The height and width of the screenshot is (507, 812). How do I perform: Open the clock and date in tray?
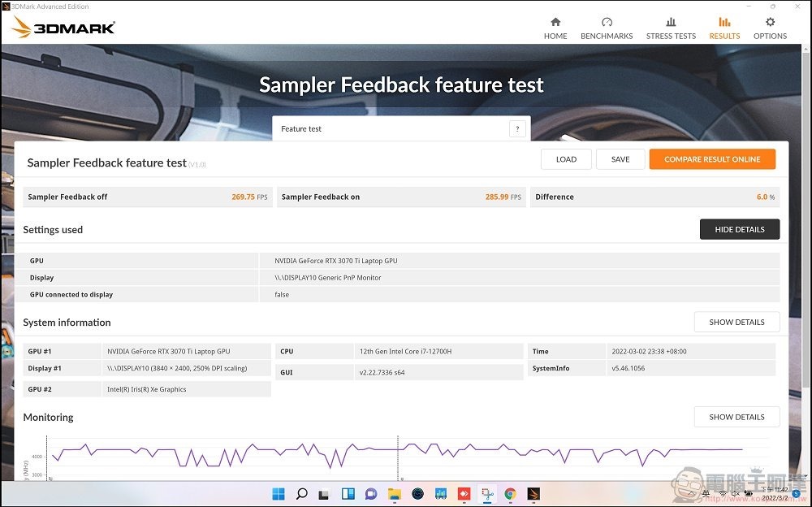[775, 493]
